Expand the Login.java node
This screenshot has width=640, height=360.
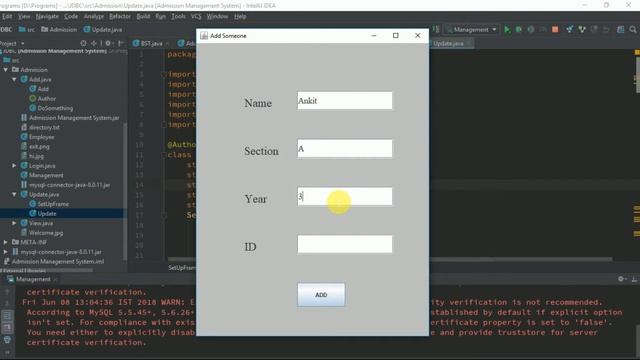[14, 166]
